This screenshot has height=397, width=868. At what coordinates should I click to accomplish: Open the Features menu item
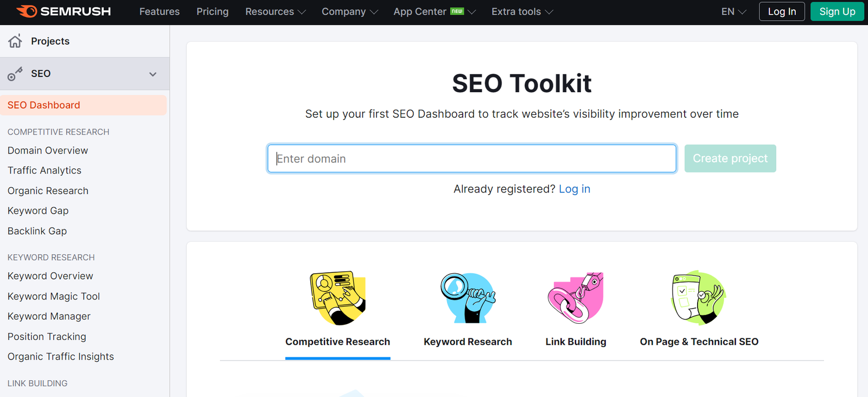[x=159, y=11]
